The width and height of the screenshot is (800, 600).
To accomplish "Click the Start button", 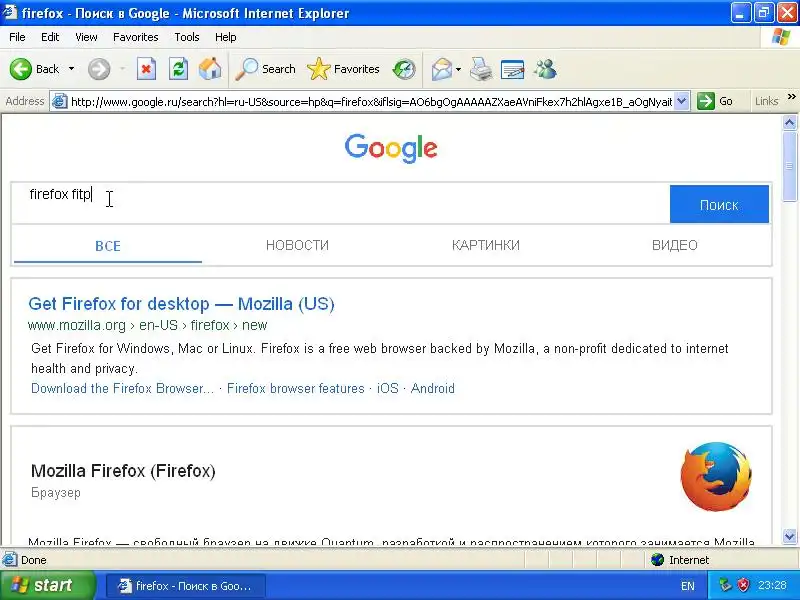I will [x=47, y=585].
